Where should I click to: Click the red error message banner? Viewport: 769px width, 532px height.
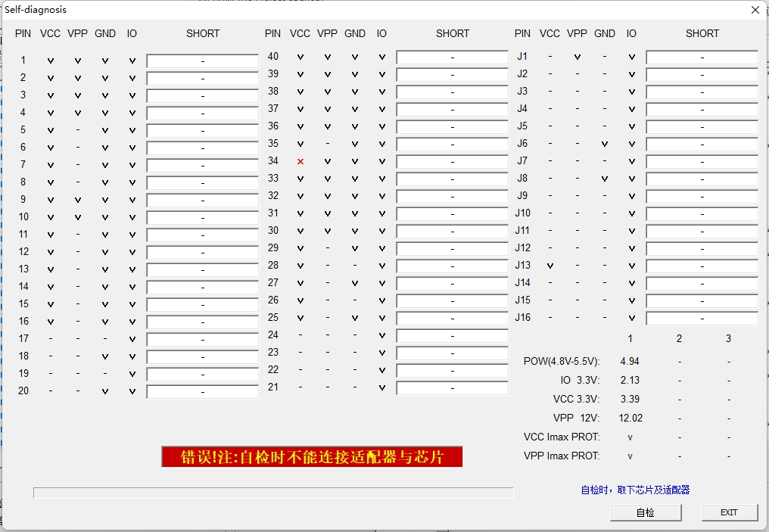point(312,457)
